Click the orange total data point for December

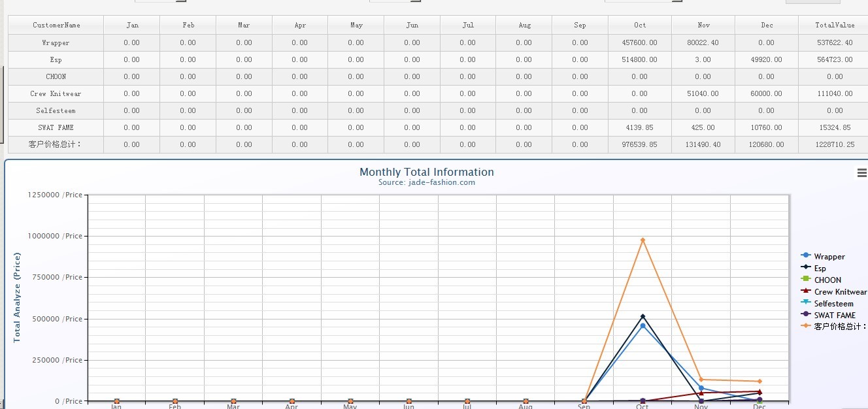click(x=759, y=382)
